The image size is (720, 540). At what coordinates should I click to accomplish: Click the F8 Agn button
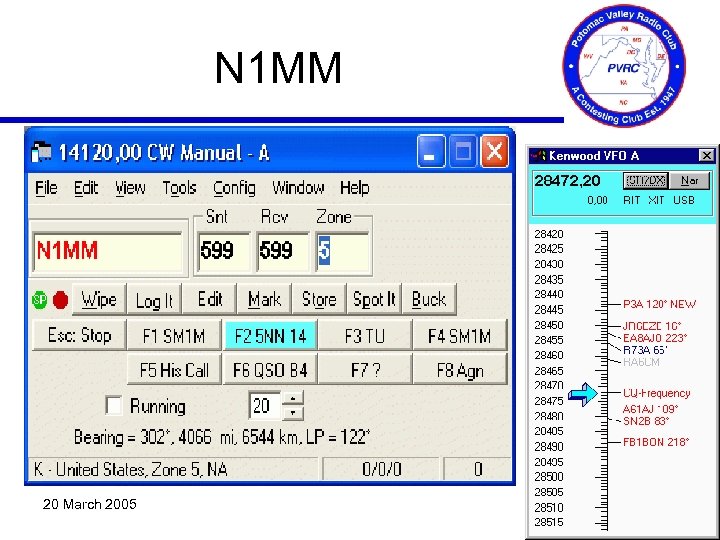coord(460,370)
